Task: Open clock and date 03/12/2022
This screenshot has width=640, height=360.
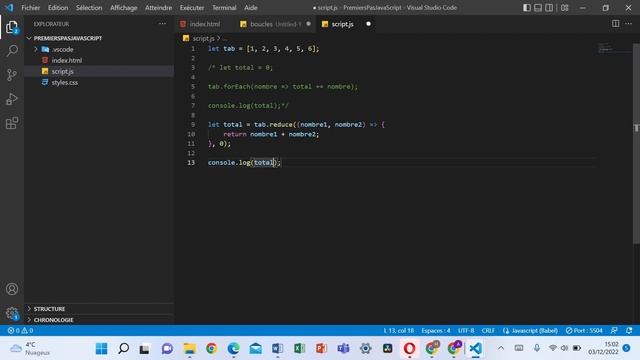Action: (x=603, y=348)
